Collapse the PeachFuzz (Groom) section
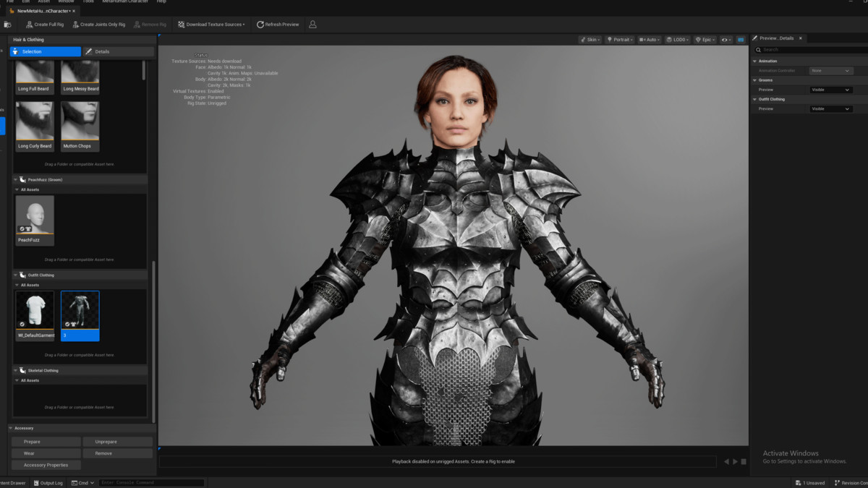 pos(17,179)
